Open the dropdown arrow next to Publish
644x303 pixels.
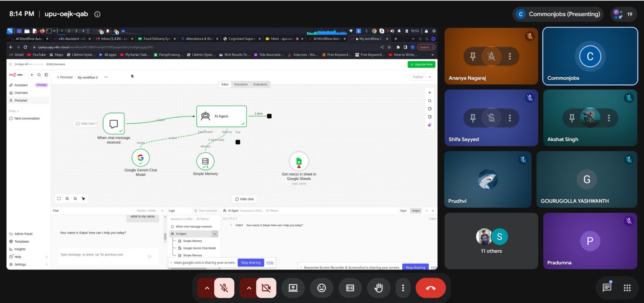click(x=430, y=77)
